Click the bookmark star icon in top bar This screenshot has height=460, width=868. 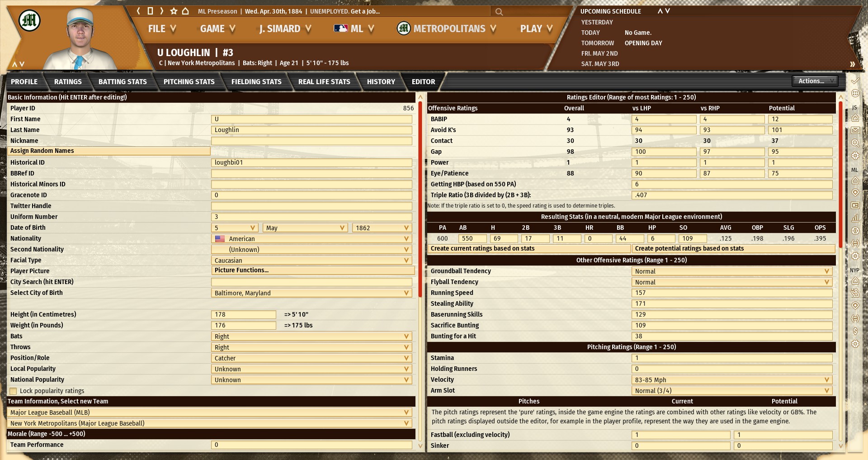pyautogui.click(x=174, y=11)
